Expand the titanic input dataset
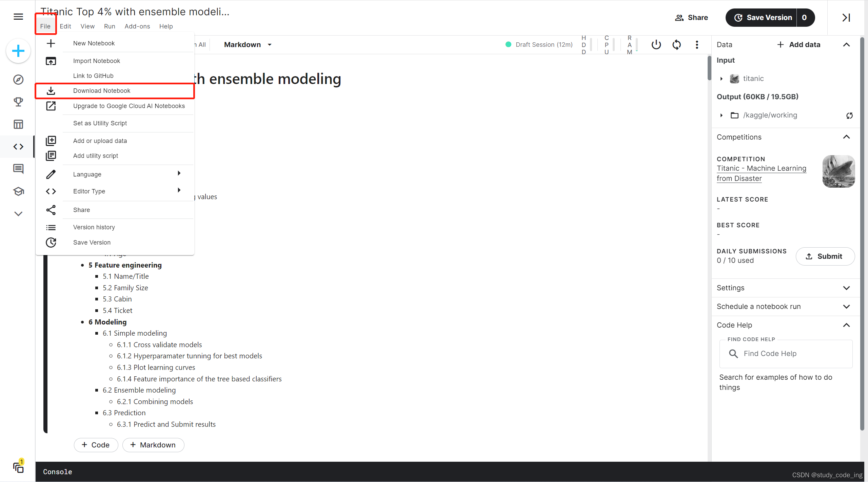 pyautogui.click(x=722, y=79)
